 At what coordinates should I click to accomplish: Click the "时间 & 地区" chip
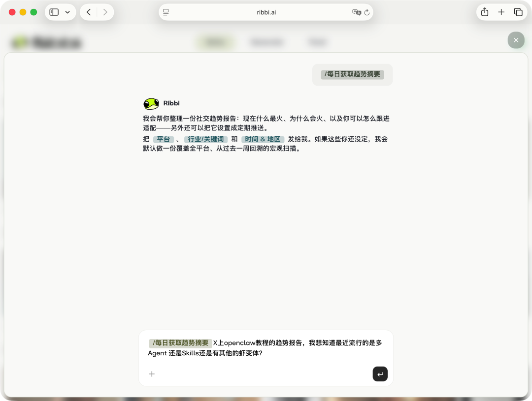(x=263, y=139)
